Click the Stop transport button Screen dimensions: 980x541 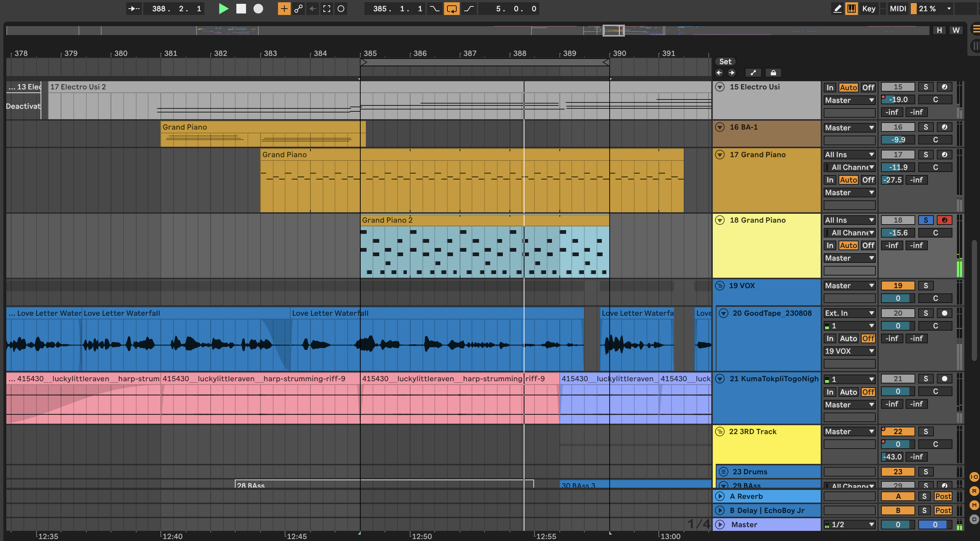pyautogui.click(x=241, y=9)
